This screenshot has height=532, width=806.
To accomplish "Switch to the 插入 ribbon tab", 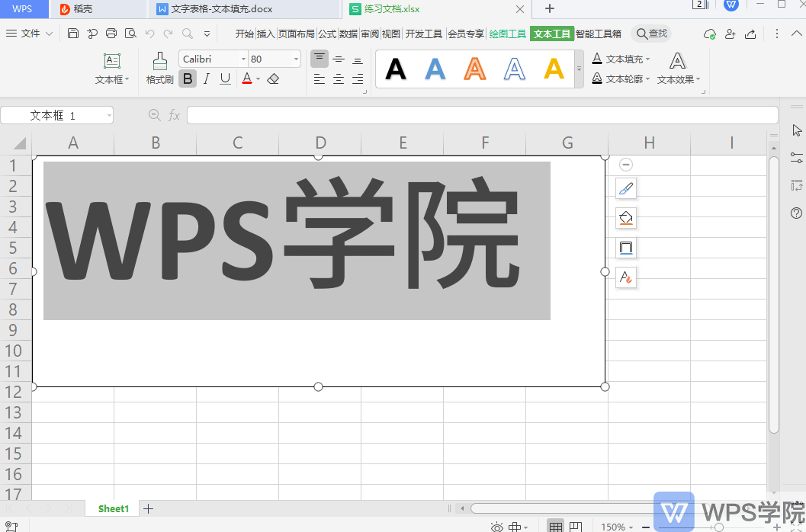I will point(265,34).
